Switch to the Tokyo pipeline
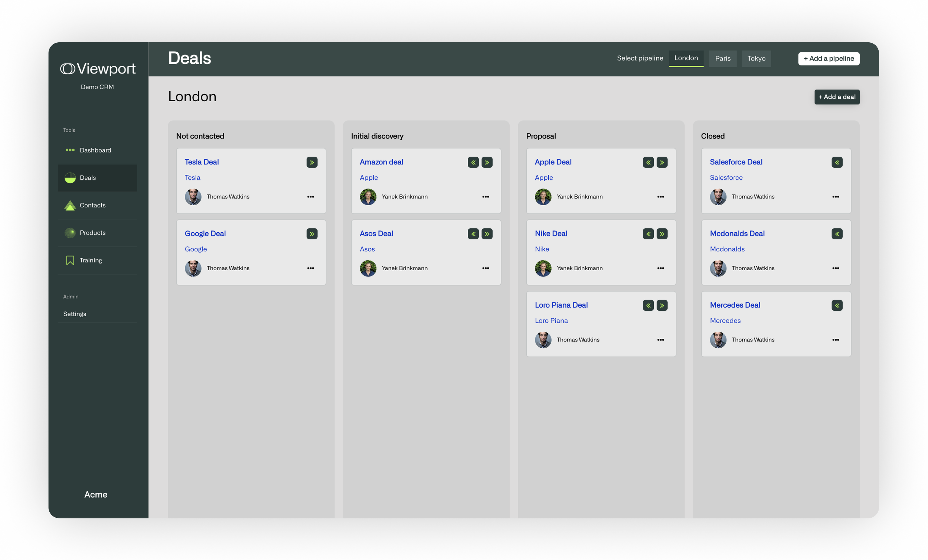928x560 pixels. coord(756,58)
